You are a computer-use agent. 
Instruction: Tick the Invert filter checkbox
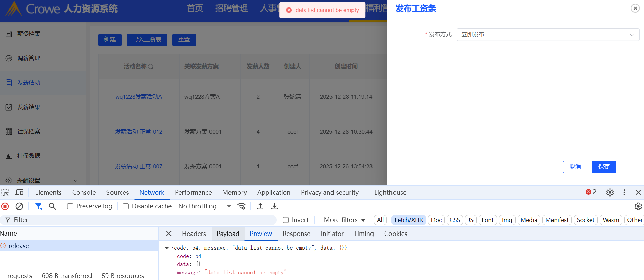(x=286, y=220)
